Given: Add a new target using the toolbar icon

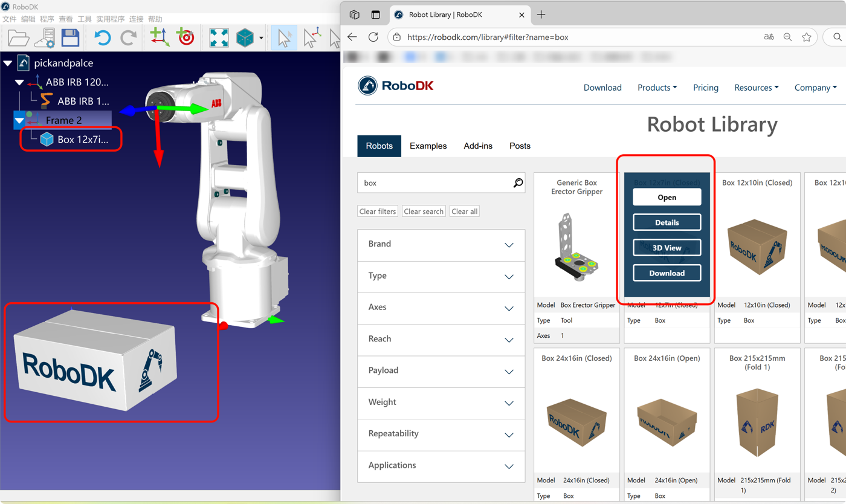Looking at the screenshot, I should click(x=186, y=37).
